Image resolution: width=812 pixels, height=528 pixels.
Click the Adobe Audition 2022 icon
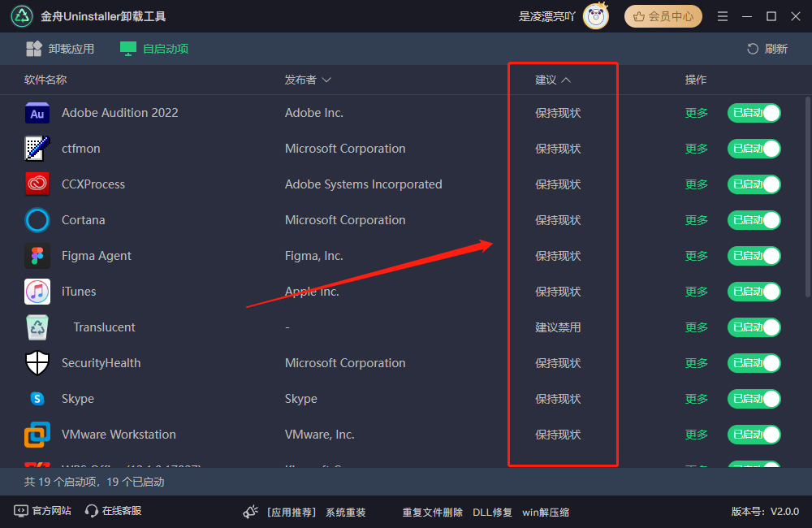[x=37, y=113]
